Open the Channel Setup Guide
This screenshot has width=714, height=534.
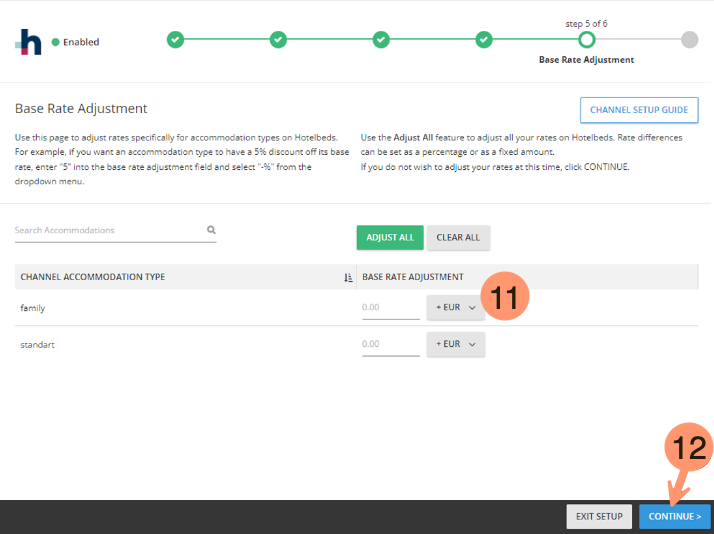click(639, 110)
